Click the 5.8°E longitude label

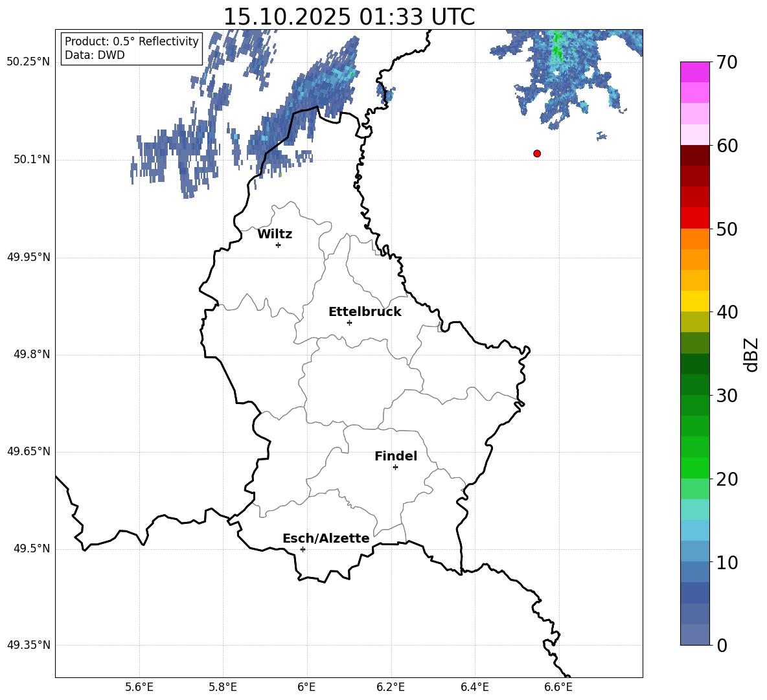tap(223, 687)
